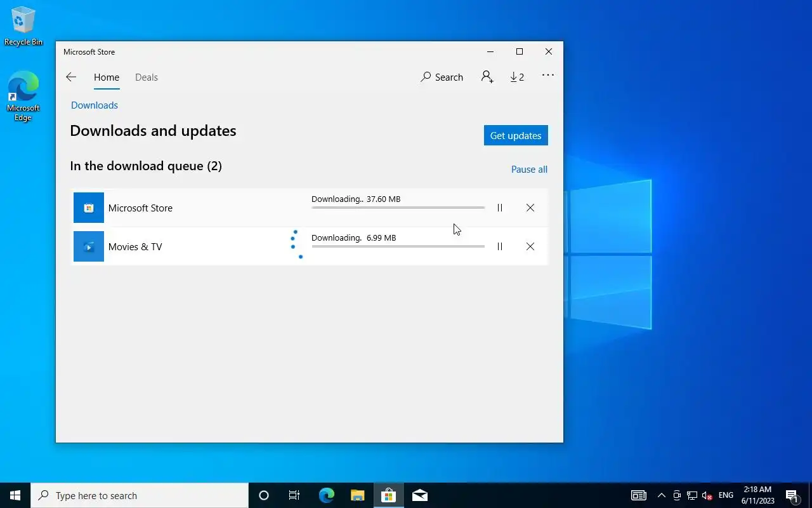Launch Edge from the taskbar

tap(326, 495)
